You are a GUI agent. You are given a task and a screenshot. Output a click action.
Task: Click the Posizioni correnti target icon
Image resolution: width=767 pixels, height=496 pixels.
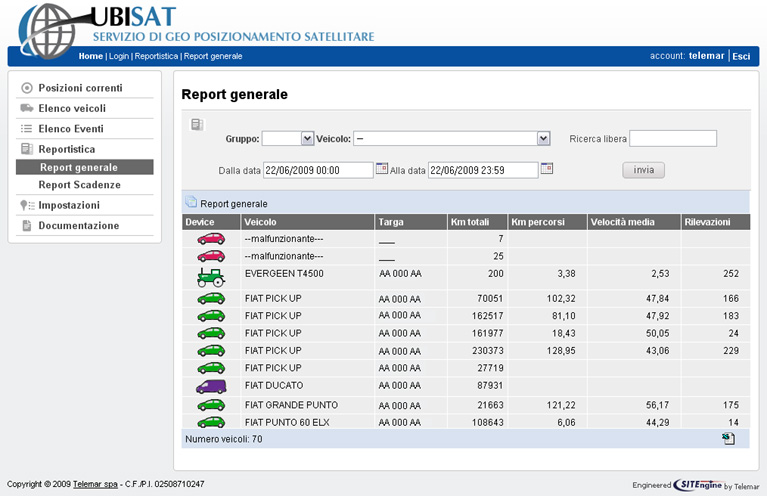point(27,88)
